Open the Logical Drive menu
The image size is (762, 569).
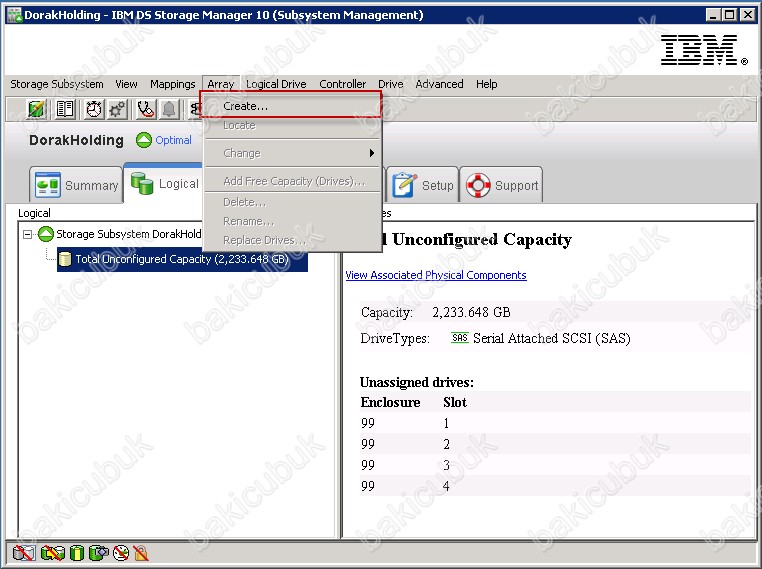click(276, 84)
